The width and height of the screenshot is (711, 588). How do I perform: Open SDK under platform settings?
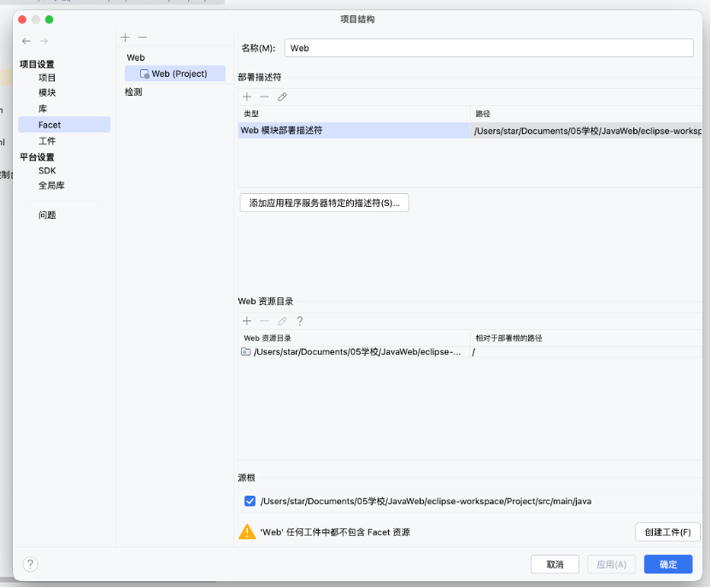[47, 171]
